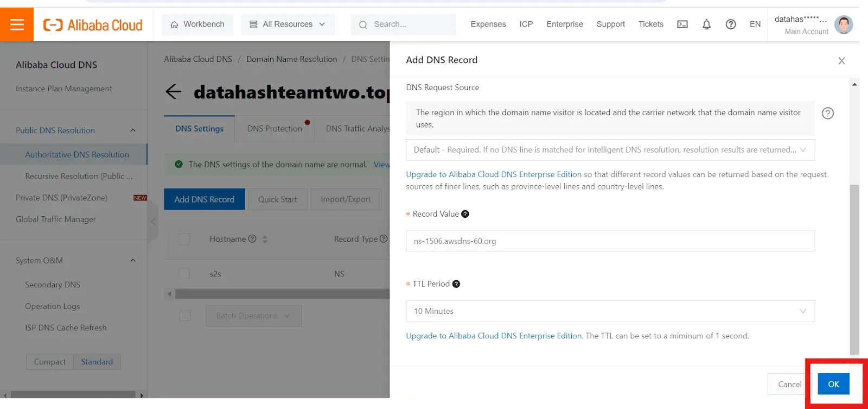Click the user profile avatar

point(844,24)
